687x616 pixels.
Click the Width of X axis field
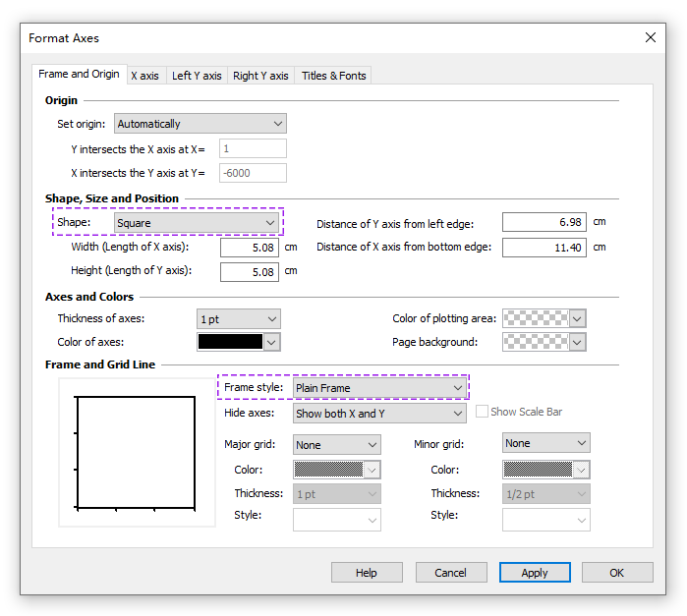pyautogui.click(x=250, y=248)
